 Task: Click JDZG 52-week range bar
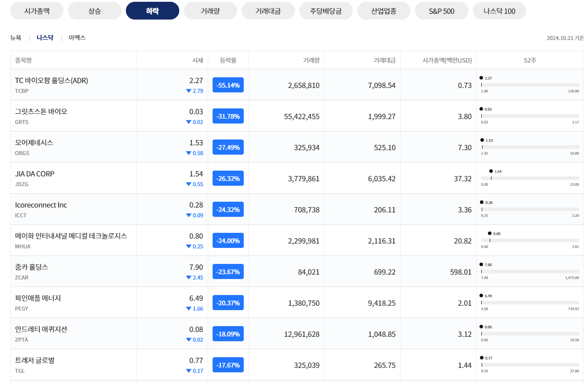point(530,178)
